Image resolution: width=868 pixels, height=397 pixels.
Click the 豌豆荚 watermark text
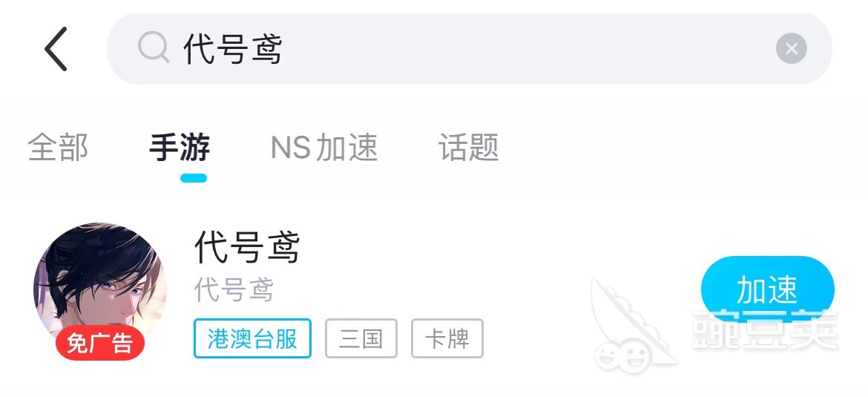[x=766, y=330]
